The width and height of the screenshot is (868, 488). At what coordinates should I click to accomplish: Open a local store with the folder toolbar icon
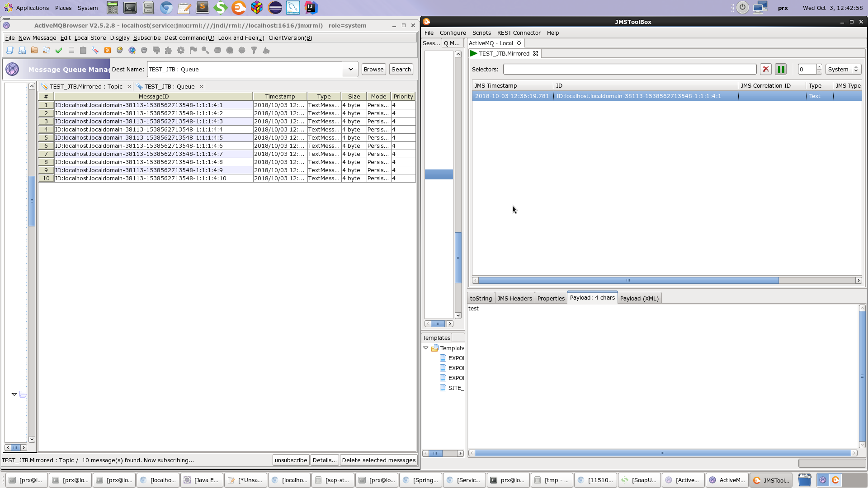pos(34,50)
